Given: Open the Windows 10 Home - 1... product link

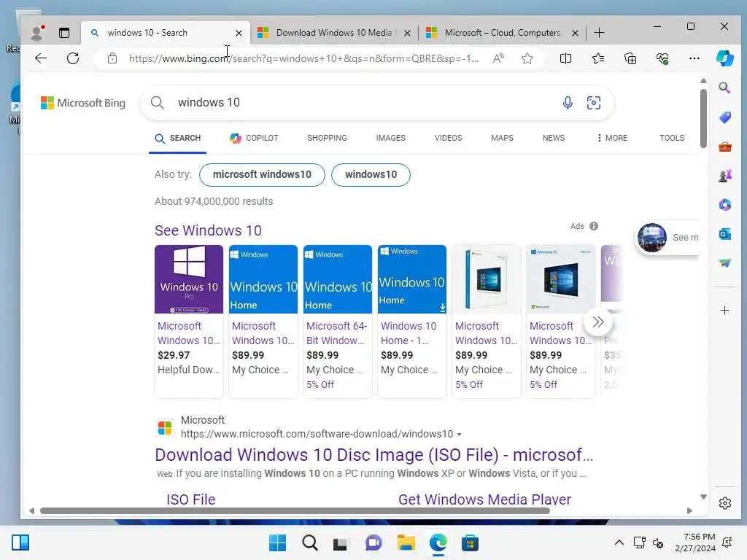Looking at the screenshot, I should click(409, 333).
